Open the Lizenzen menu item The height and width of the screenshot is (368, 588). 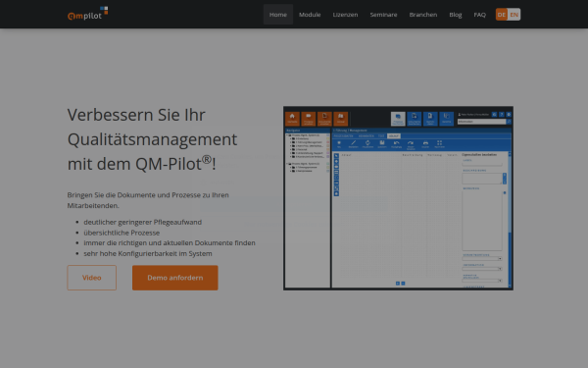(345, 15)
